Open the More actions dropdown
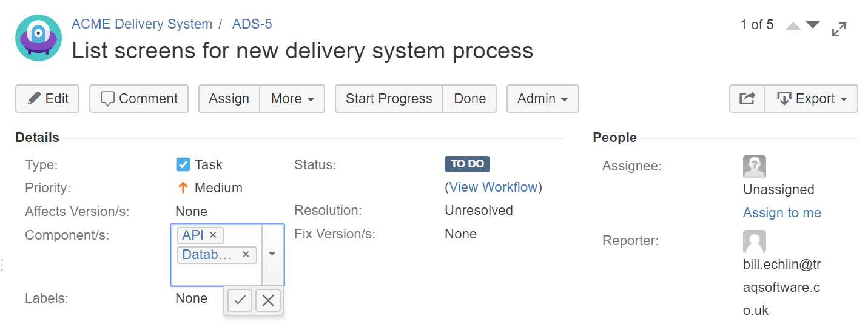This screenshot has width=868, height=327. coord(292,99)
